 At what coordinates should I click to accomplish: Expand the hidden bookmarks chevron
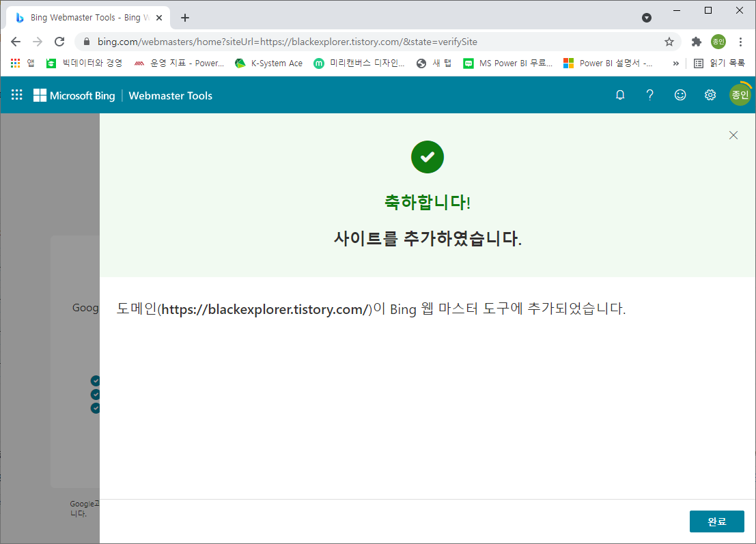(x=676, y=63)
